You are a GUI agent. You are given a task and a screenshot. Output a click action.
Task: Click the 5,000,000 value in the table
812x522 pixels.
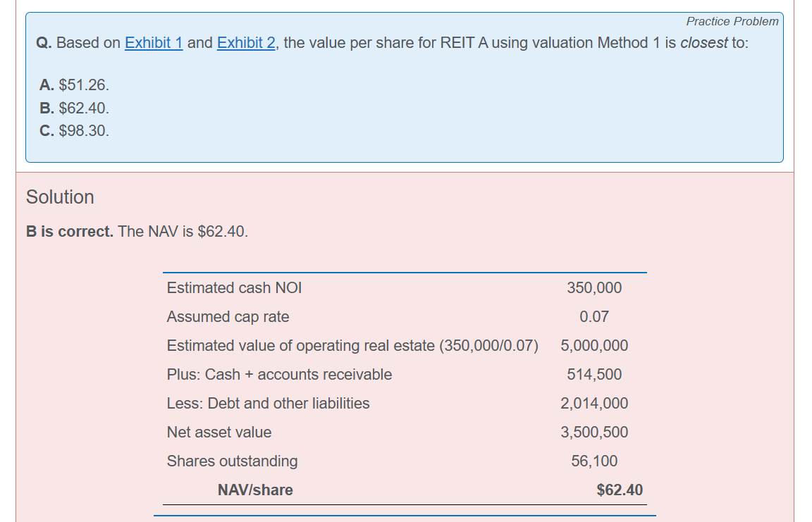pyautogui.click(x=594, y=346)
